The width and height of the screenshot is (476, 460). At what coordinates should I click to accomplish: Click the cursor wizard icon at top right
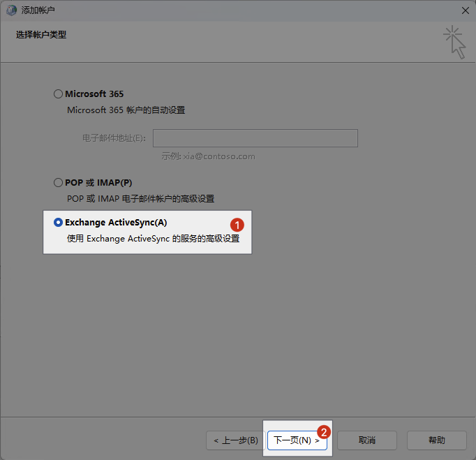454,42
